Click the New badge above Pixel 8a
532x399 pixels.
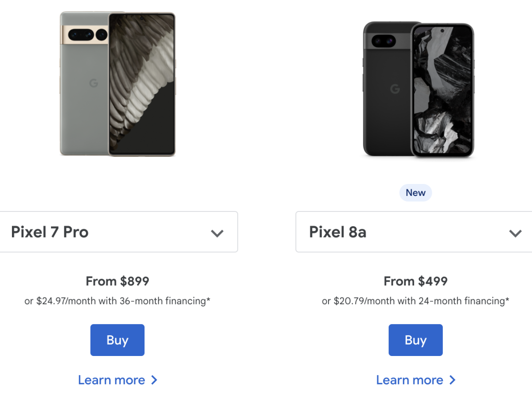(415, 192)
